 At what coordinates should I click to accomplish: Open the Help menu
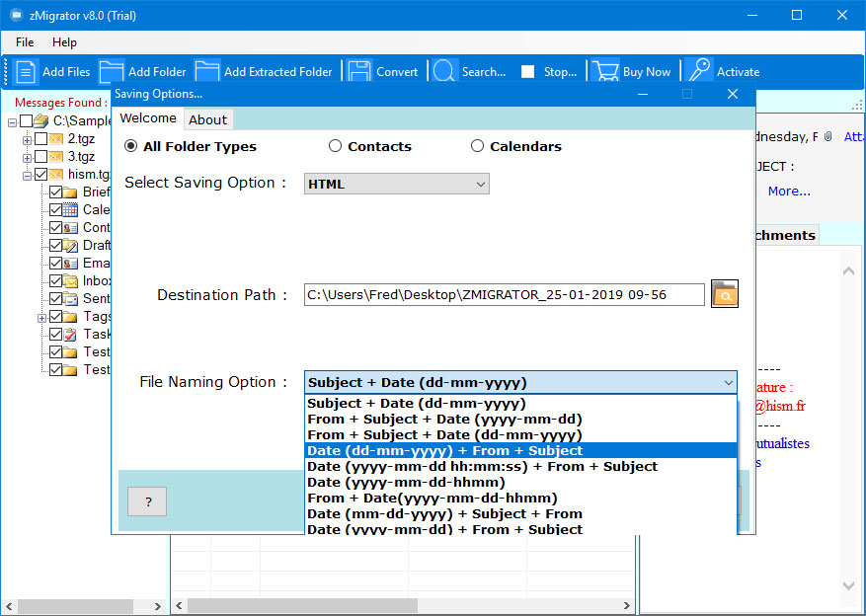point(64,41)
